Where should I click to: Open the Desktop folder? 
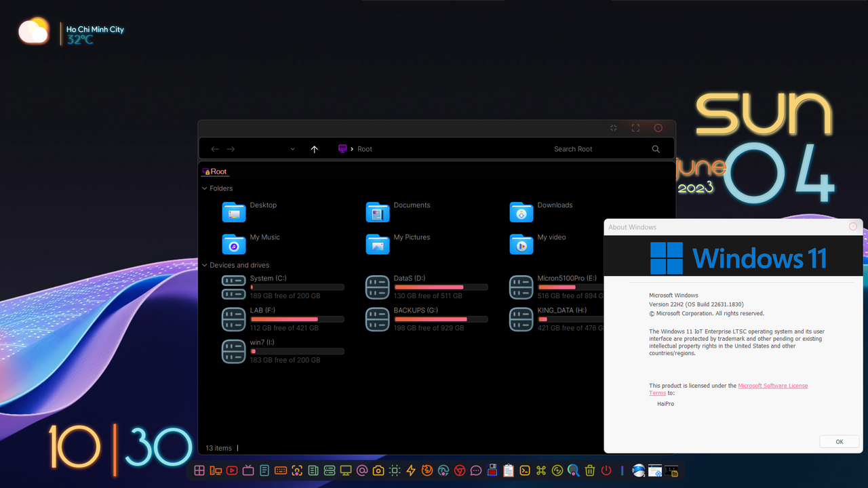250,212
